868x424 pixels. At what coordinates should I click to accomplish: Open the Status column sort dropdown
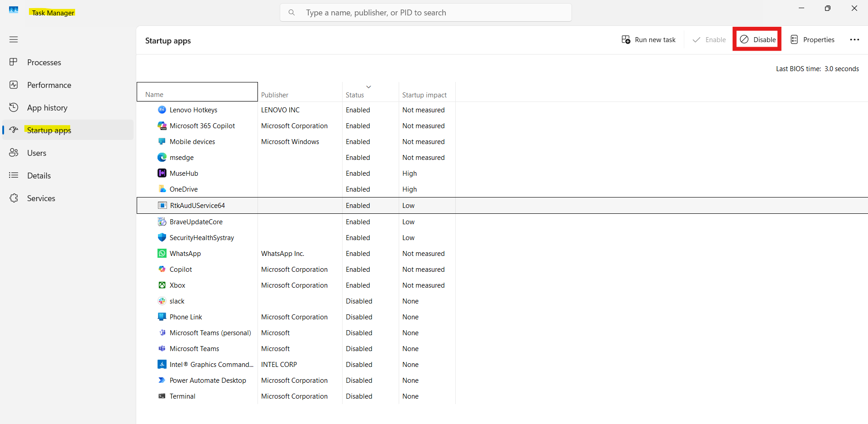tap(368, 87)
